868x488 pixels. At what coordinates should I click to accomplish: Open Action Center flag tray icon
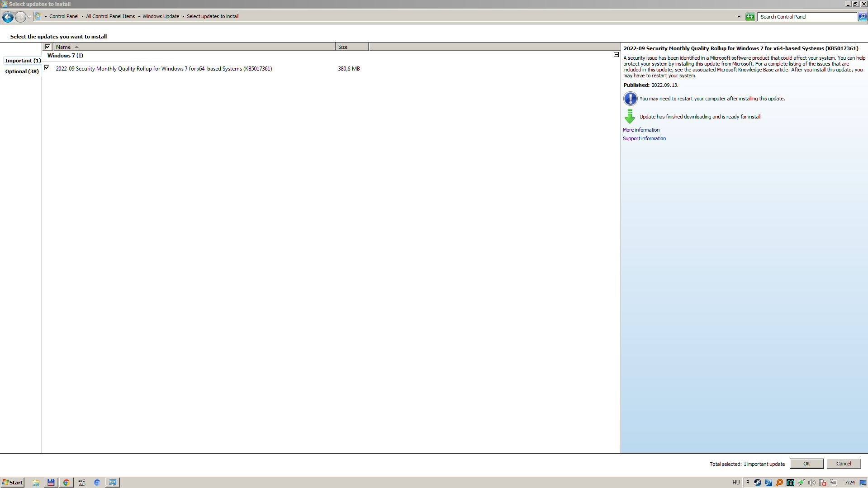coord(823,483)
